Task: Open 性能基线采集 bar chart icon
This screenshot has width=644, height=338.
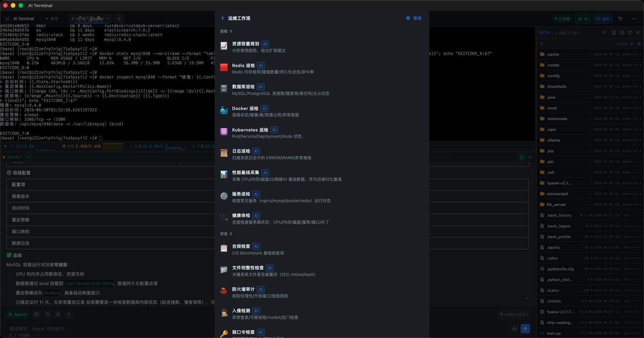Action: click(224, 175)
